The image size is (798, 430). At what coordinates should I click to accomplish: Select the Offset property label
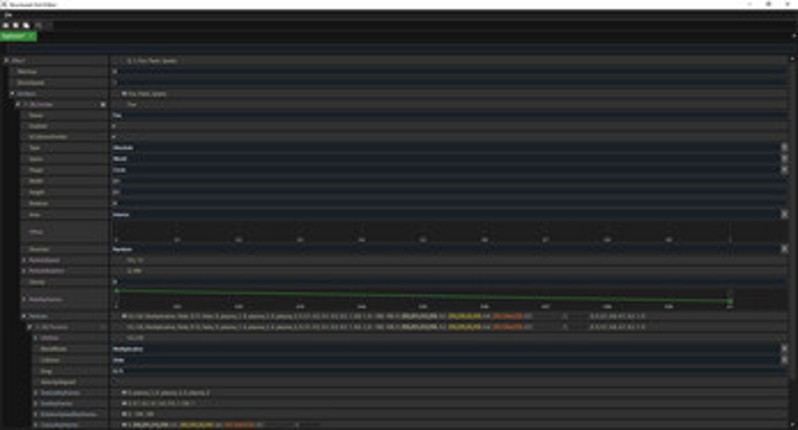(x=36, y=232)
